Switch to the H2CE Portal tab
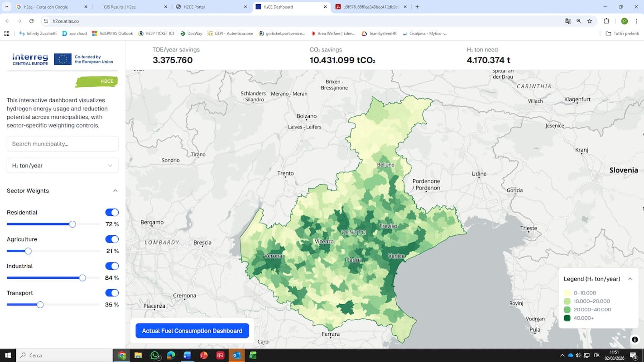This screenshot has width=644, height=362. (x=211, y=7)
